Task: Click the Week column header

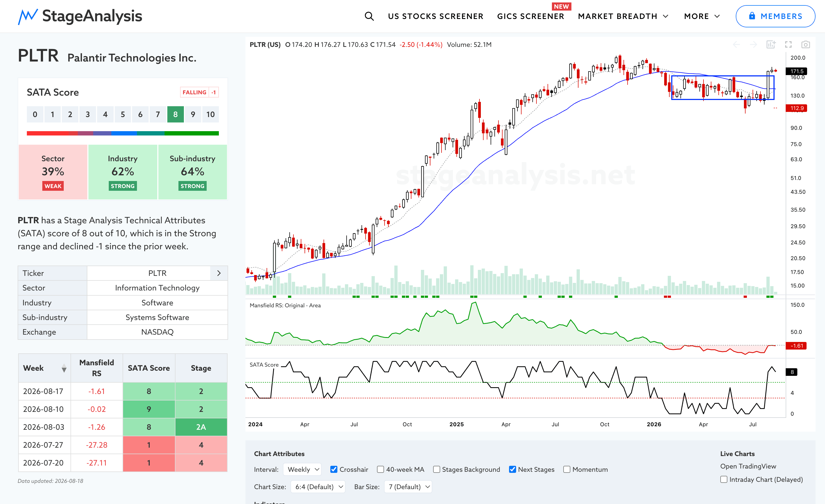Action: click(44, 368)
